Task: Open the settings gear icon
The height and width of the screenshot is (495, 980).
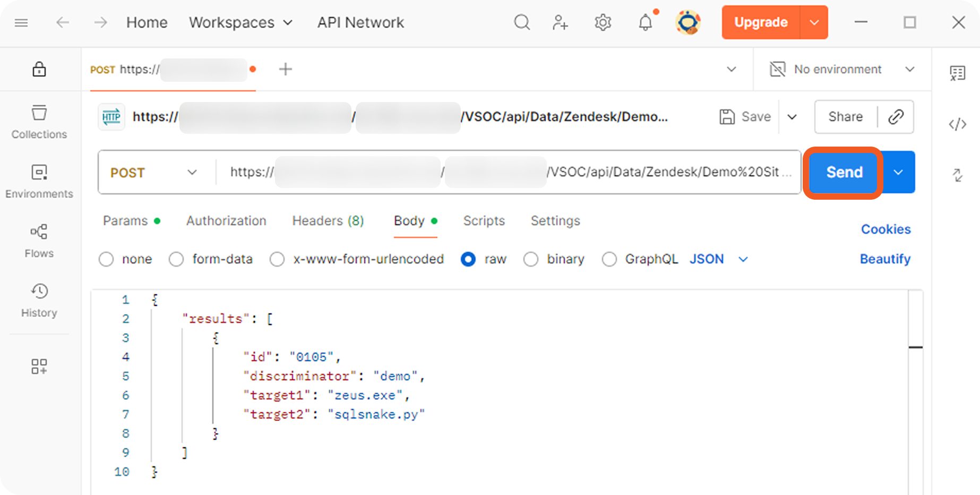Action: (x=603, y=22)
